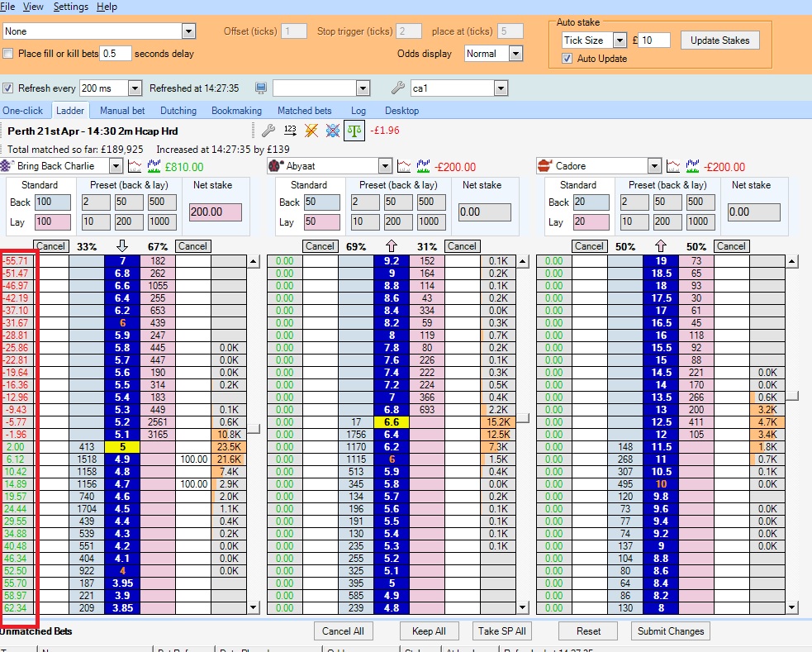Click the 123 ordering icon
This screenshot has height=652, width=812.
click(290, 131)
